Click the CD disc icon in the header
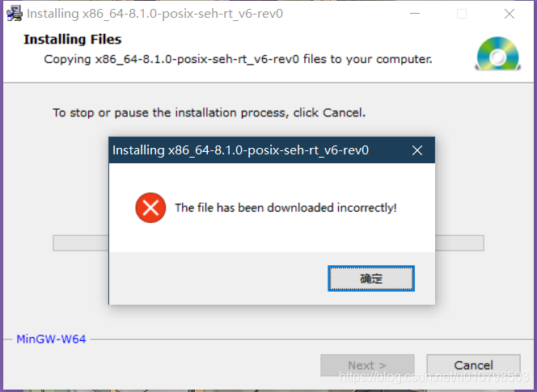This screenshot has width=537, height=392. tap(498, 54)
